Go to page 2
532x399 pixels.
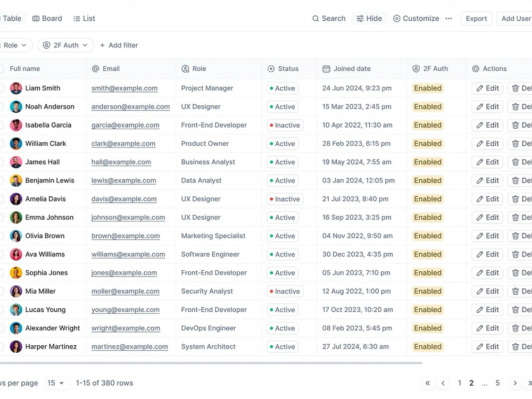471,383
